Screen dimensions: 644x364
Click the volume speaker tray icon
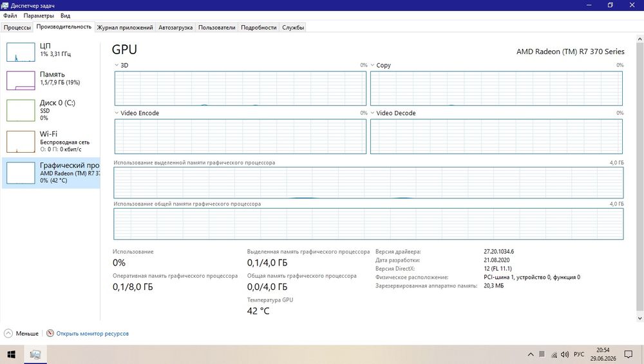(x=565, y=354)
